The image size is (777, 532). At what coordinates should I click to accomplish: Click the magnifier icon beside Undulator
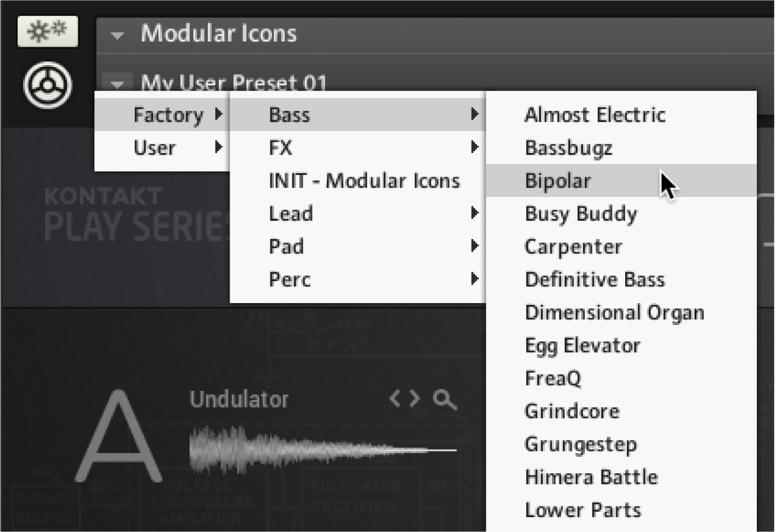click(445, 400)
